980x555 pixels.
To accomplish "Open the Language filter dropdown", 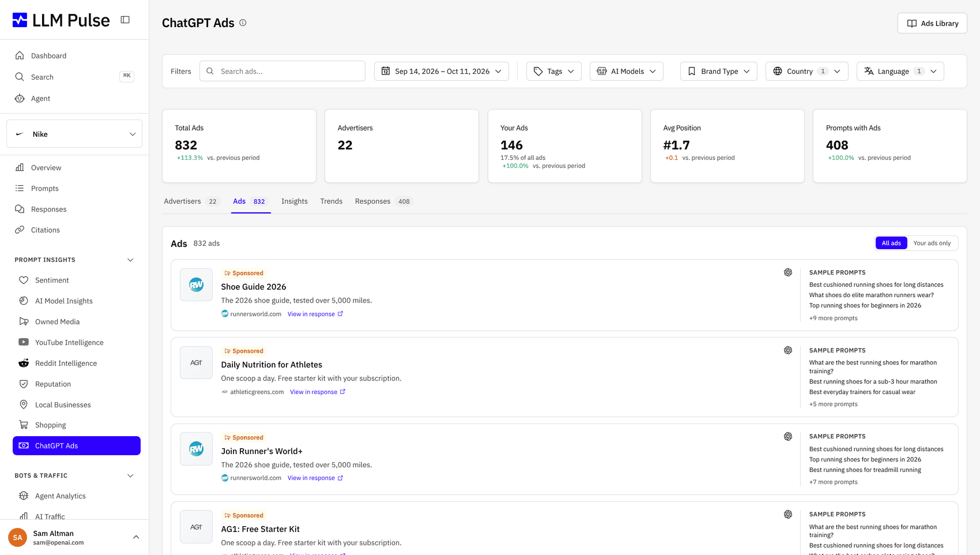I will [900, 72].
